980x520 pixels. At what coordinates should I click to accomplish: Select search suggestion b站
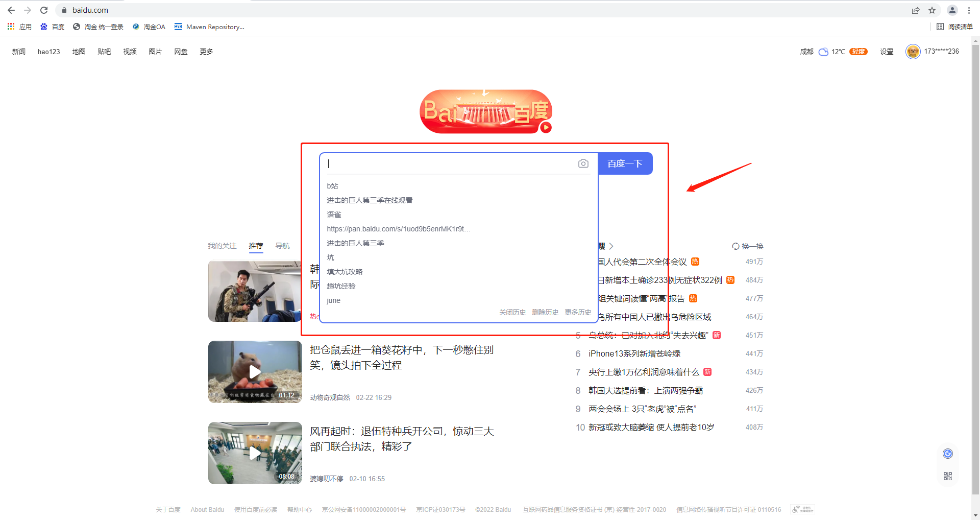point(332,186)
